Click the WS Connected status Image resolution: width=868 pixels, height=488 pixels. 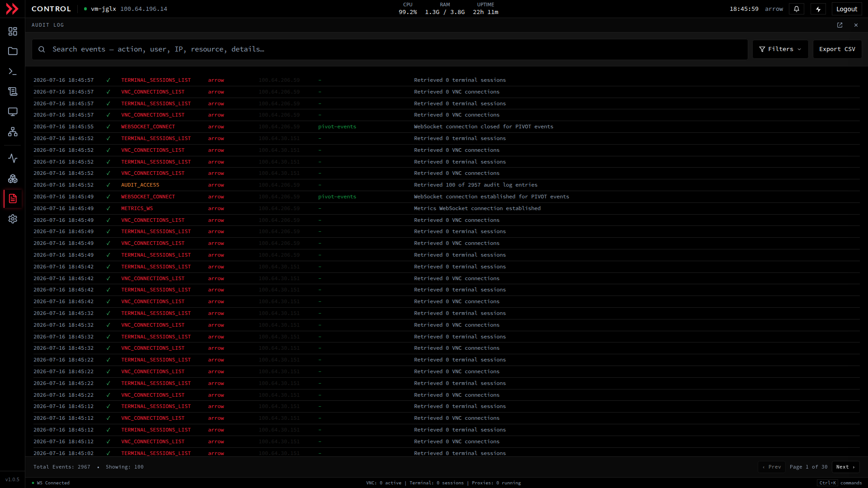pyautogui.click(x=51, y=483)
